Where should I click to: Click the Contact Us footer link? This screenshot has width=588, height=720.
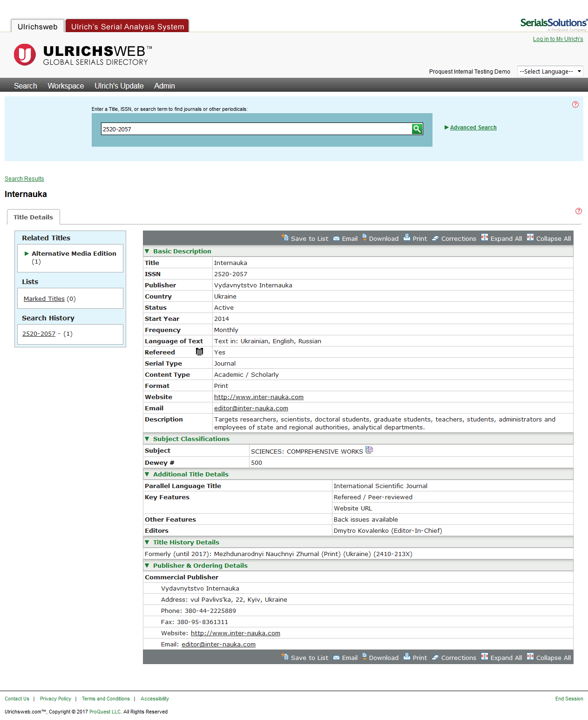17,699
